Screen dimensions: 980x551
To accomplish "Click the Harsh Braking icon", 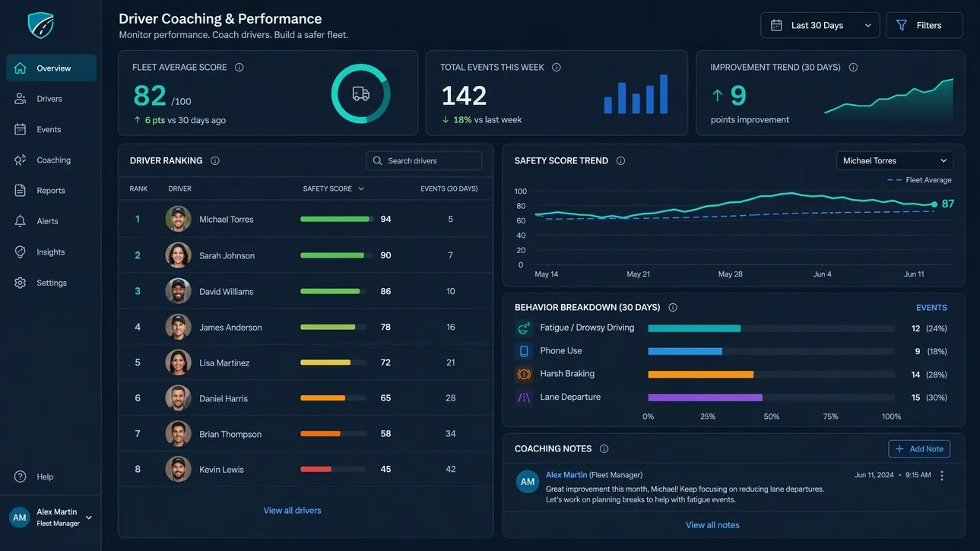I will (524, 374).
